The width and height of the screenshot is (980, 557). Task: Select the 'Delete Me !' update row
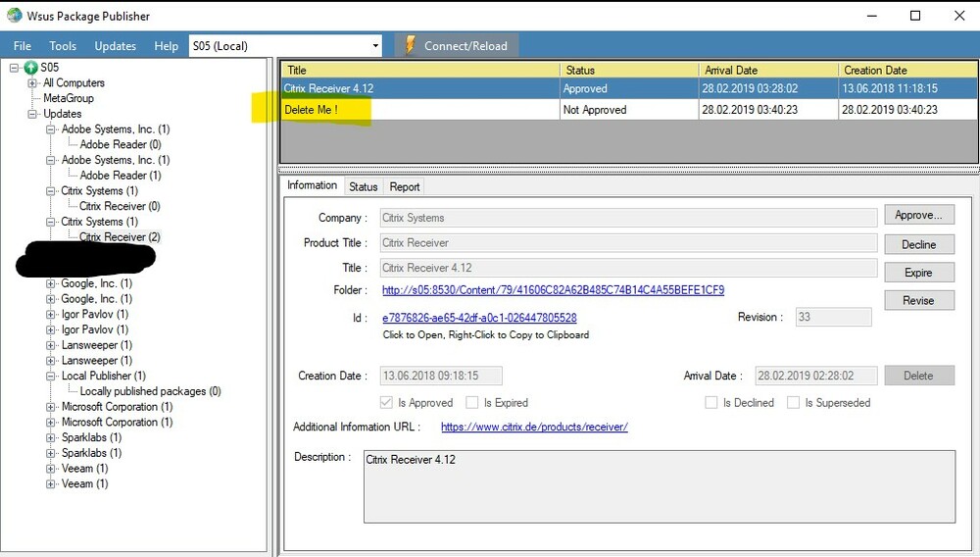point(311,110)
